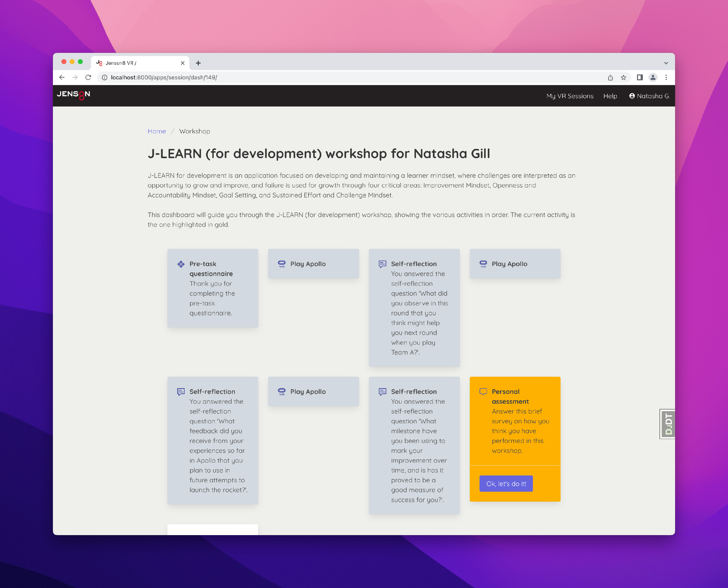Screen dimensions: 728x588
Task: Click the workshop heading for Natasha Gill
Action: (x=319, y=154)
